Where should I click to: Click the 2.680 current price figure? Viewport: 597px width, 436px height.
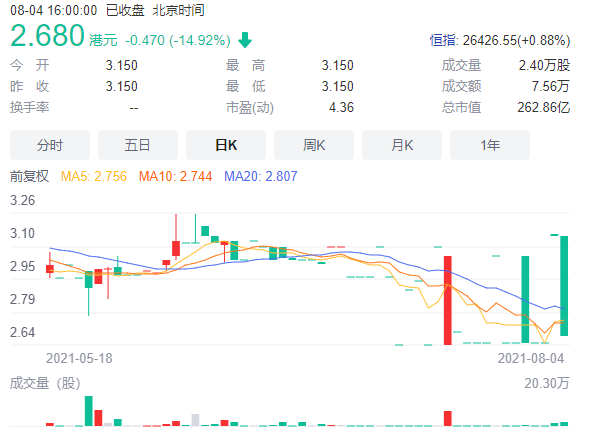[47, 35]
